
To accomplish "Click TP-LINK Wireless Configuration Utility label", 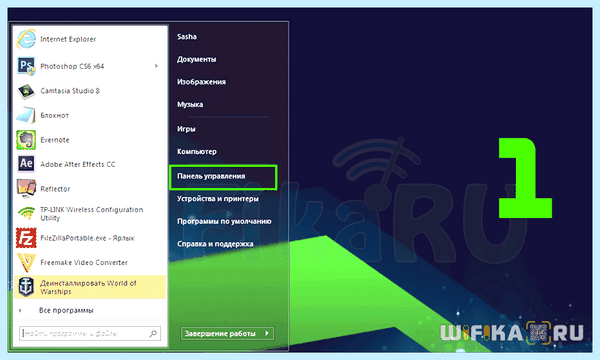I will click(x=92, y=213).
